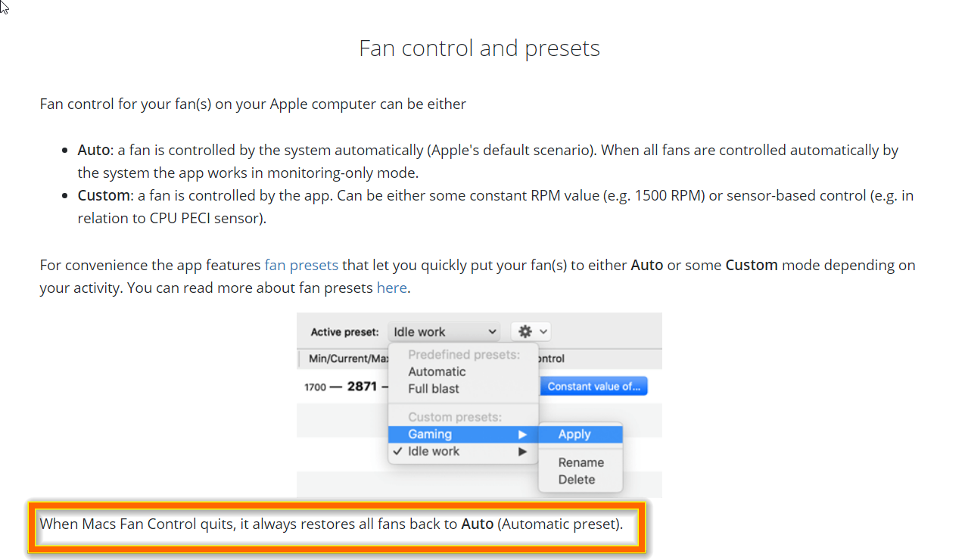Click the checkmark beside Idle work preset
This screenshot has width=965, height=560.
tap(398, 451)
